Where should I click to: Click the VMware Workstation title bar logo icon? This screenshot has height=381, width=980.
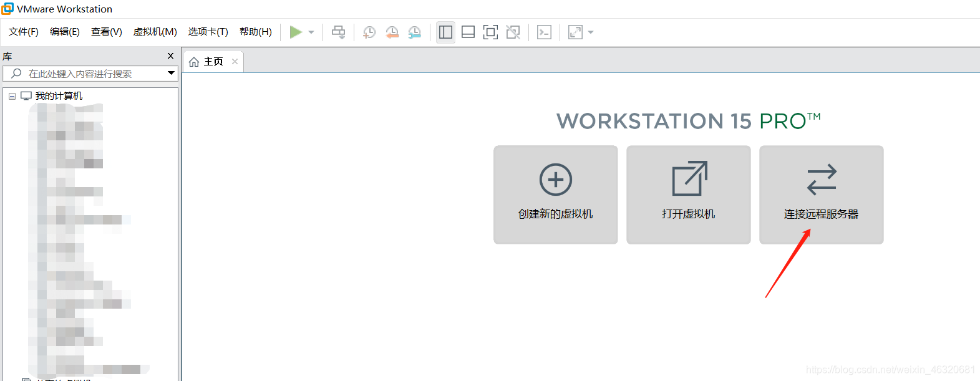(7, 9)
